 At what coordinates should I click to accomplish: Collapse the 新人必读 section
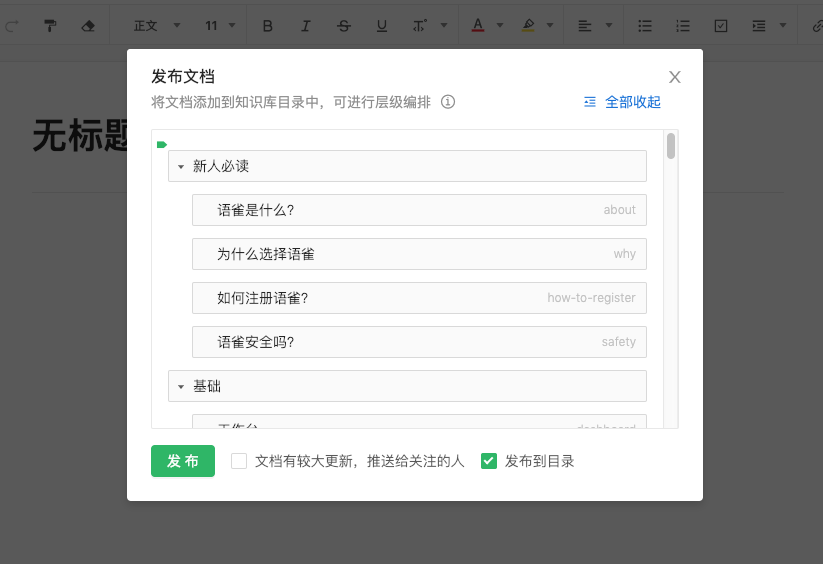point(181,166)
